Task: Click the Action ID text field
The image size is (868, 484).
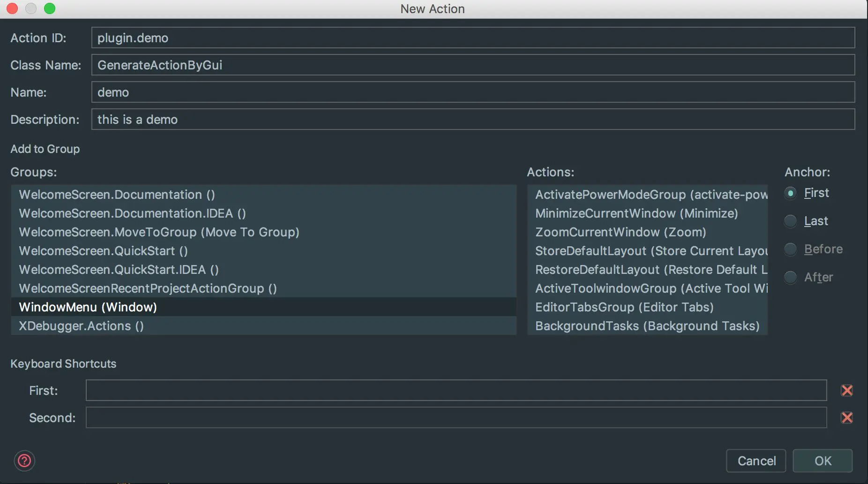Action: [x=472, y=38]
